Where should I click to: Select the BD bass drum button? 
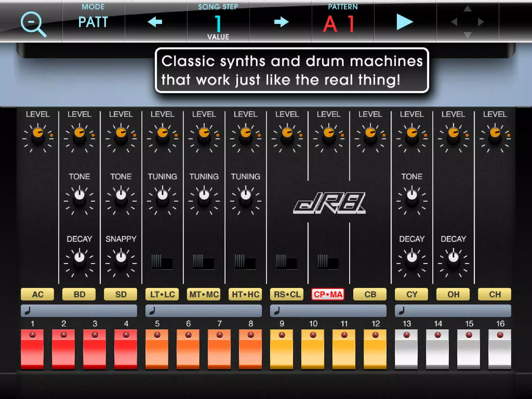point(80,294)
